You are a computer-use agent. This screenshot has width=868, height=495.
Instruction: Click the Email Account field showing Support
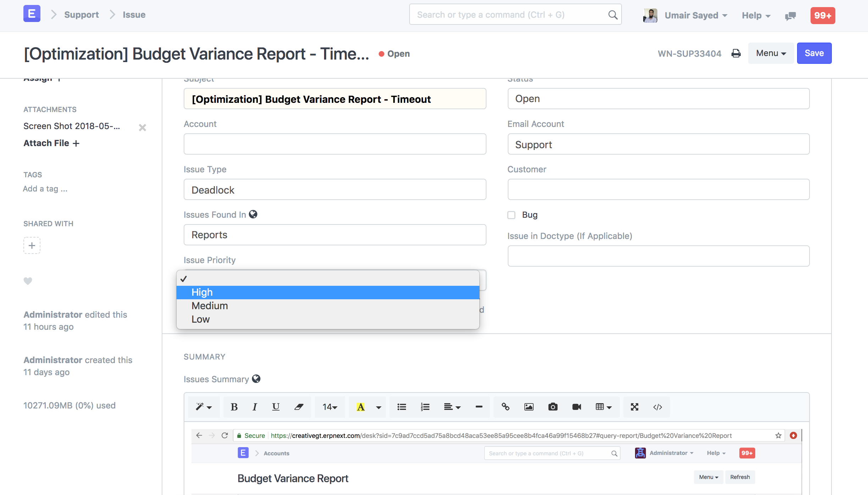point(658,144)
